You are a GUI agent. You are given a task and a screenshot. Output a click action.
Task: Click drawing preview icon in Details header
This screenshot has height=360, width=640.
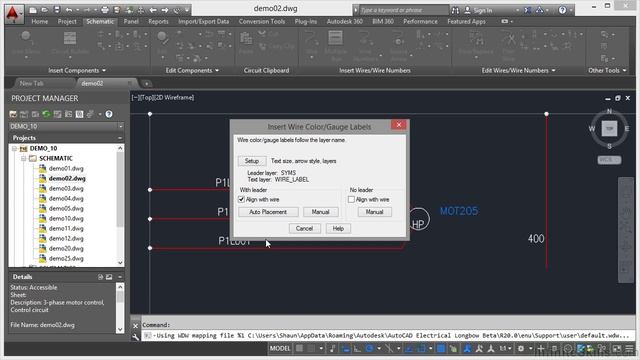tap(109, 277)
